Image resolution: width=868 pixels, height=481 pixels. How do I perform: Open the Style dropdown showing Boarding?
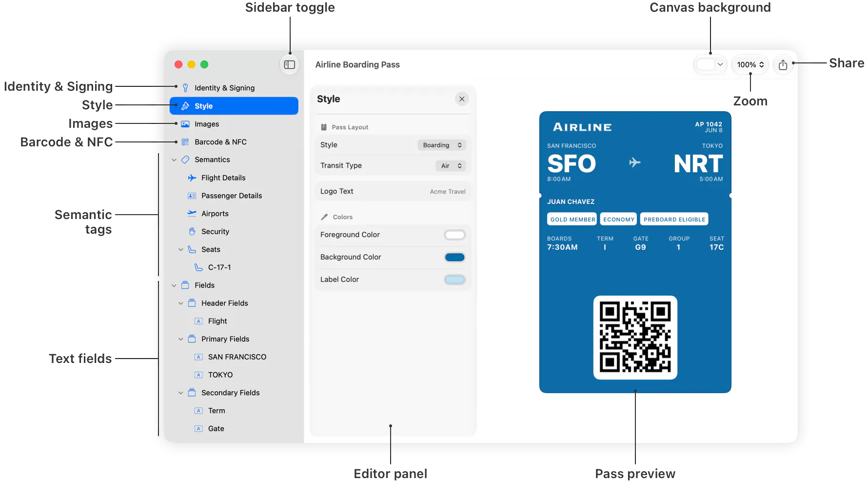pyautogui.click(x=442, y=145)
